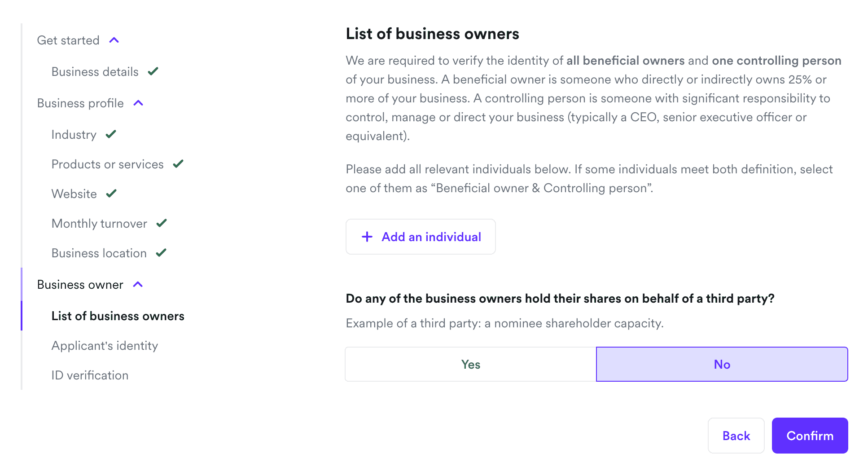The width and height of the screenshot is (868, 476).
Task: Go to Applicant's identity step
Action: (x=105, y=346)
